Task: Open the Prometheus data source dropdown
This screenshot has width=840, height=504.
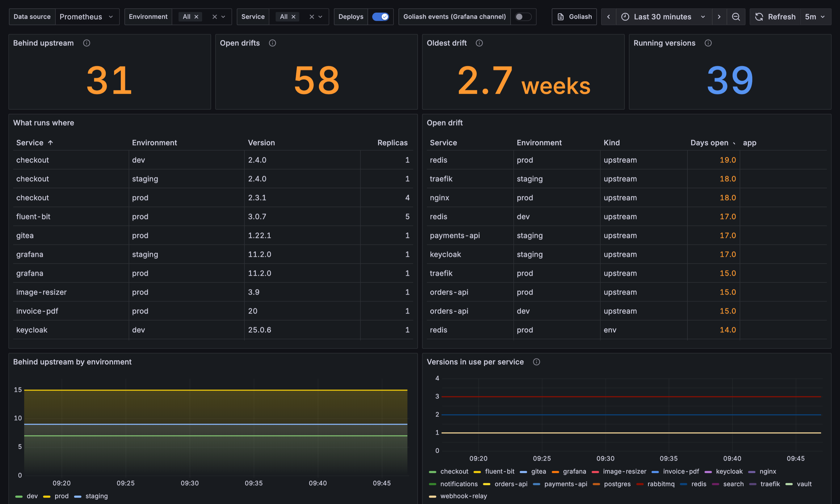Action: point(87,17)
